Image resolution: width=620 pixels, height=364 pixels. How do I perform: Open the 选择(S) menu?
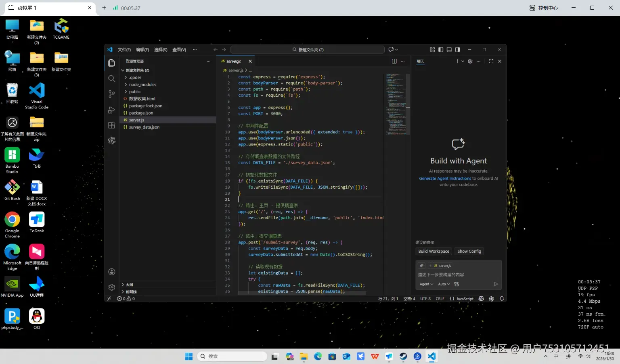161,50
